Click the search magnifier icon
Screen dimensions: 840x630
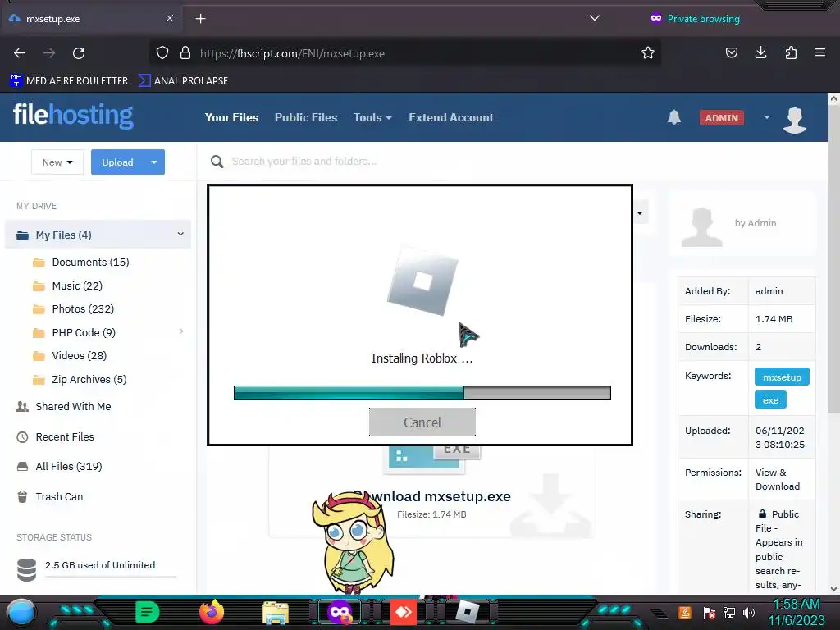click(217, 162)
